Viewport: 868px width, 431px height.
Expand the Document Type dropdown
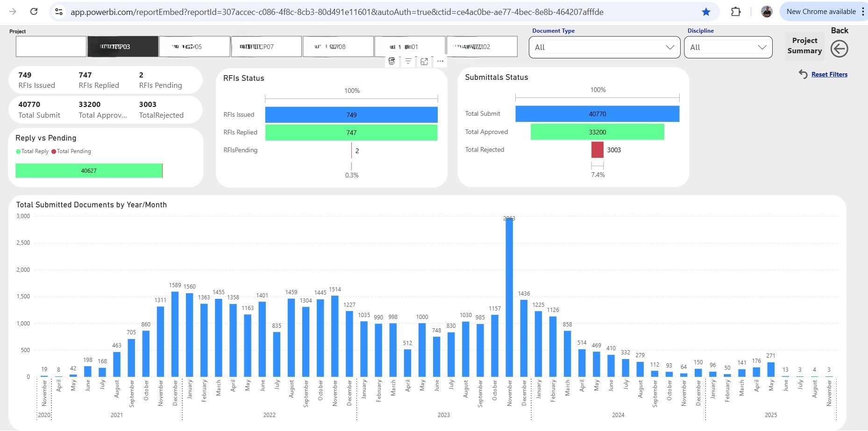click(604, 47)
